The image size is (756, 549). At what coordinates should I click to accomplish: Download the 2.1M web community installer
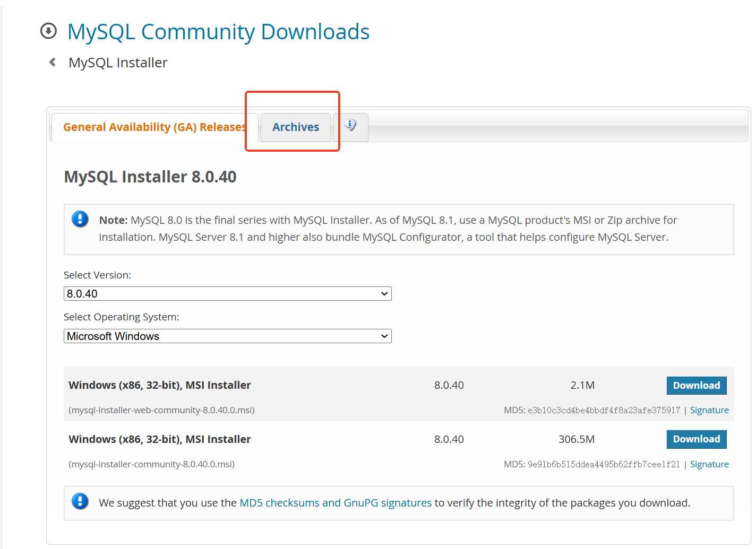click(697, 386)
